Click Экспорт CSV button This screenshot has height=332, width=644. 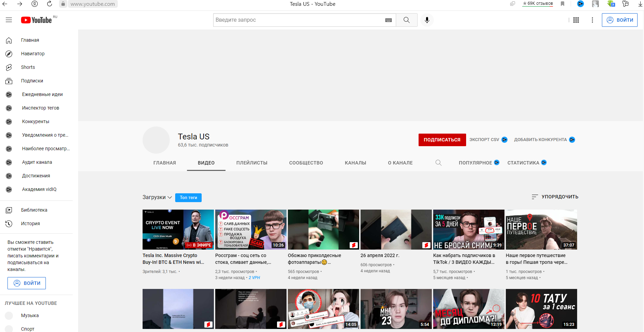[x=488, y=140]
